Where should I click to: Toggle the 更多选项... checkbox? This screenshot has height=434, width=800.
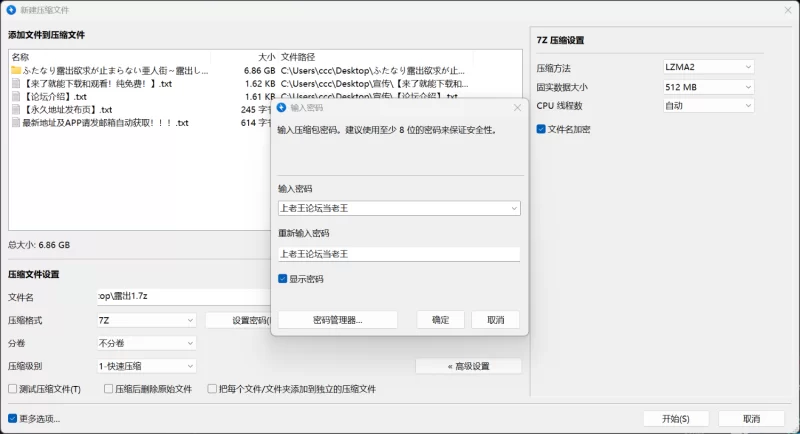[13, 419]
